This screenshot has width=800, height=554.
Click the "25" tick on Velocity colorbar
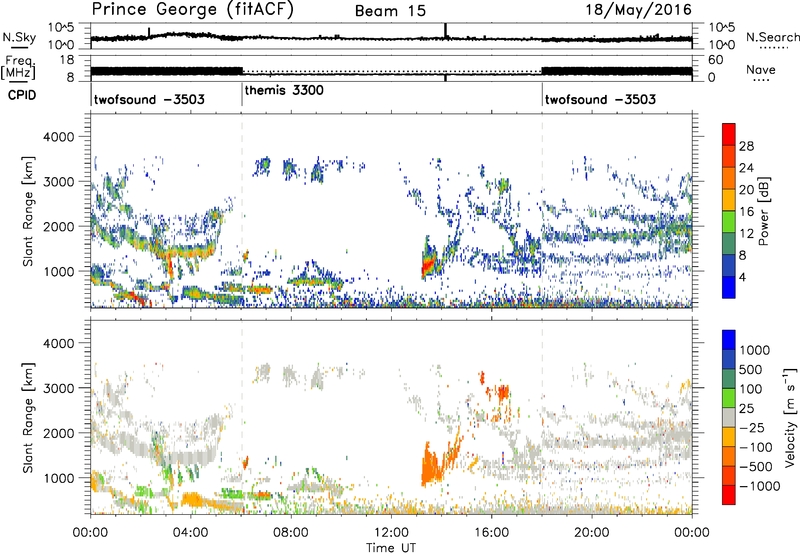click(747, 409)
